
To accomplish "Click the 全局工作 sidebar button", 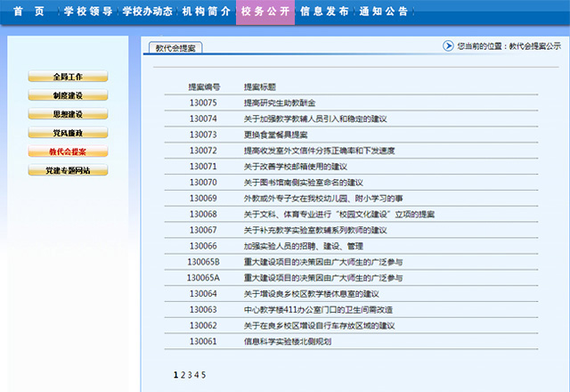I will pos(68,77).
